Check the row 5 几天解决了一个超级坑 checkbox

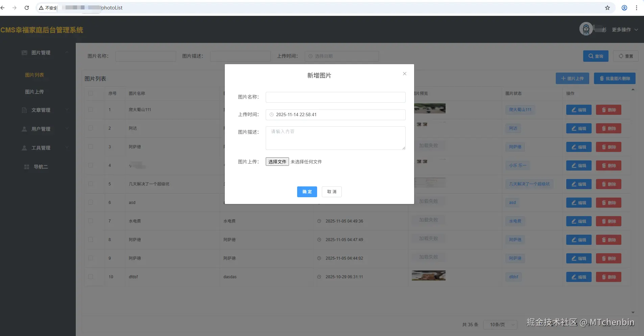(91, 184)
